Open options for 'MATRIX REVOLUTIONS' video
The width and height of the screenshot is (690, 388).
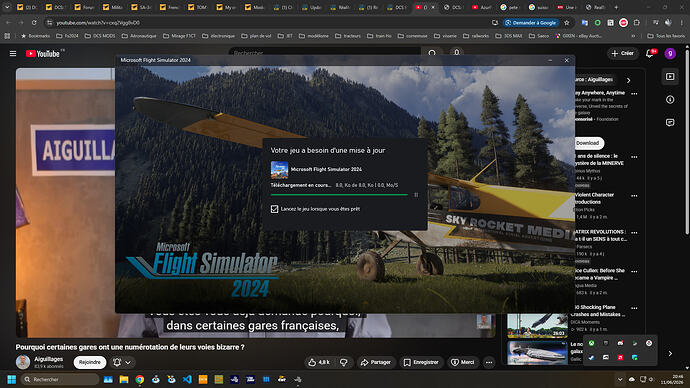[x=634, y=233]
